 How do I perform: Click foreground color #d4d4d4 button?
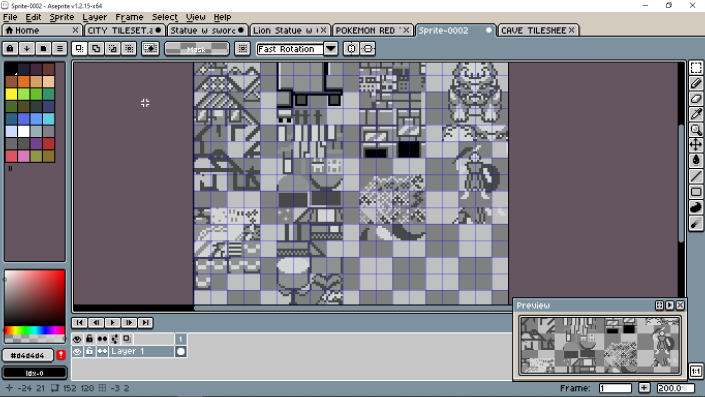28,355
